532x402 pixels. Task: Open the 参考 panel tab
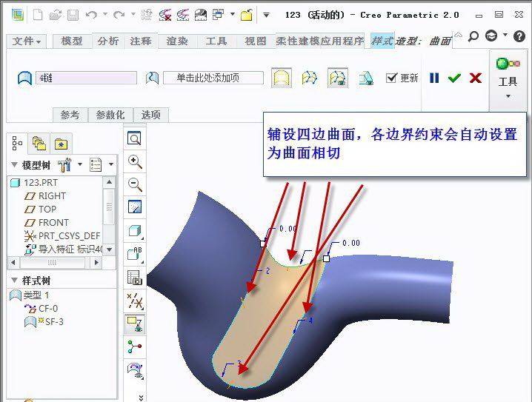70,115
